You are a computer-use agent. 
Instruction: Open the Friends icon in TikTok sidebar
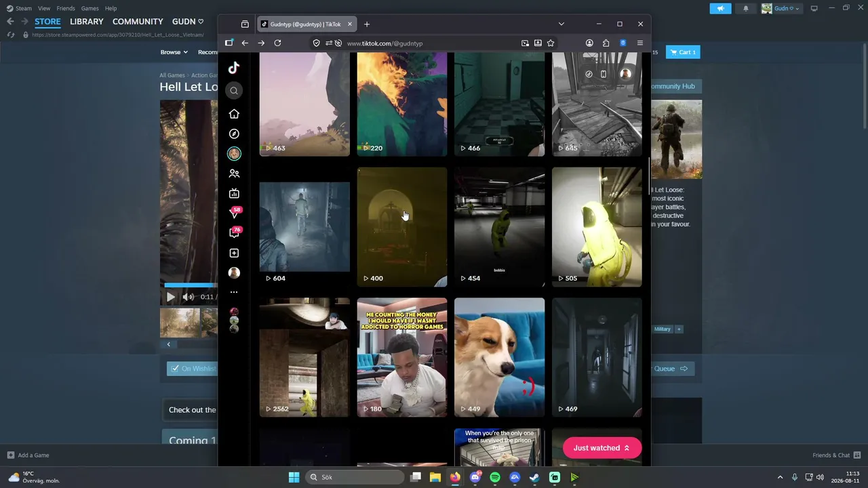[234, 174]
